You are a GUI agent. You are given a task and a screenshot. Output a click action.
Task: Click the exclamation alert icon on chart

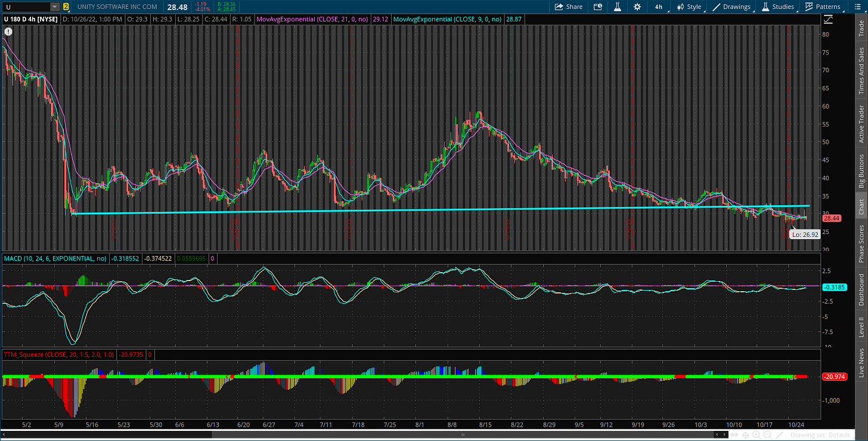pyautogui.click(x=8, y=30)
